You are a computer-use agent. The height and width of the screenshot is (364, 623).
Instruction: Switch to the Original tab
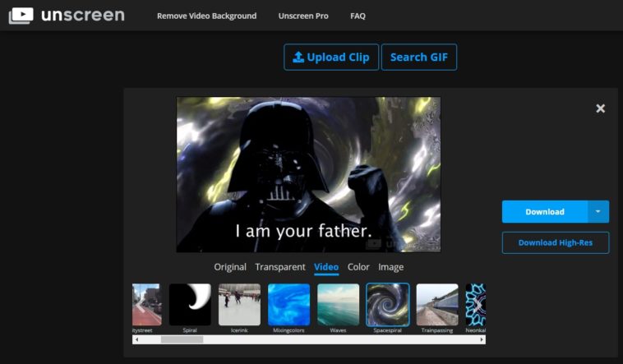click(230, 267)
